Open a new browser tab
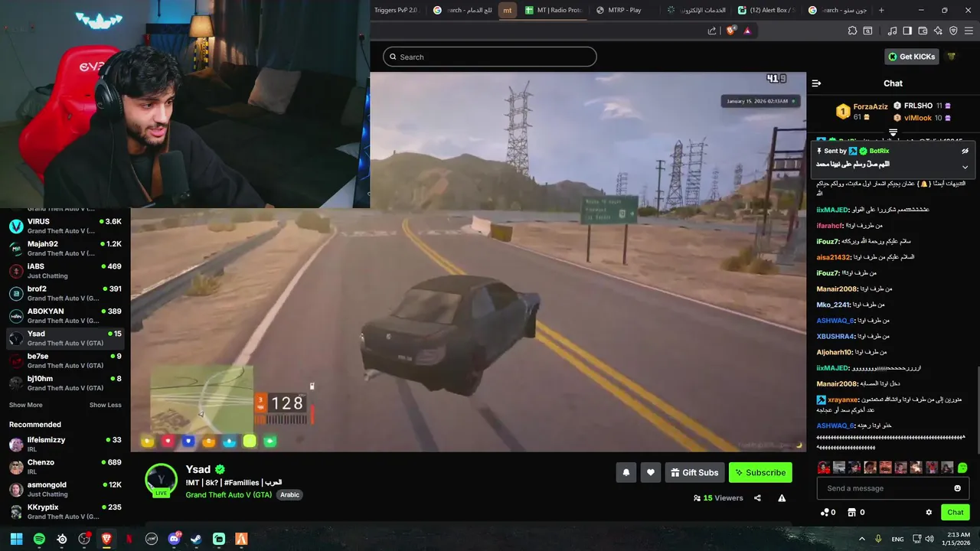Viewport: 980px width, 551px height. click(881, 10)
